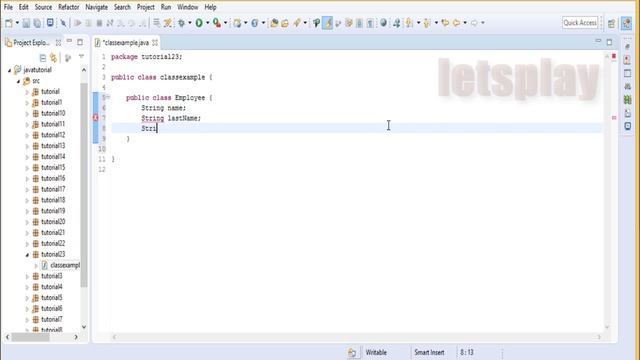The height and width of the screenshot is (360, 640).
Task: Click the Save All toolbar icon
Action: click(37, 23)
